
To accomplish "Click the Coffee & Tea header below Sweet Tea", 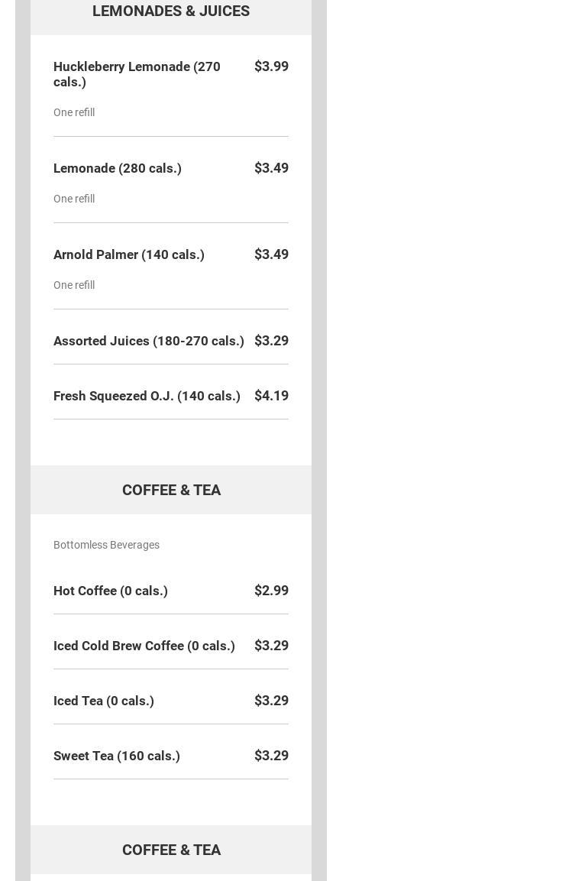I will [171, 850].
